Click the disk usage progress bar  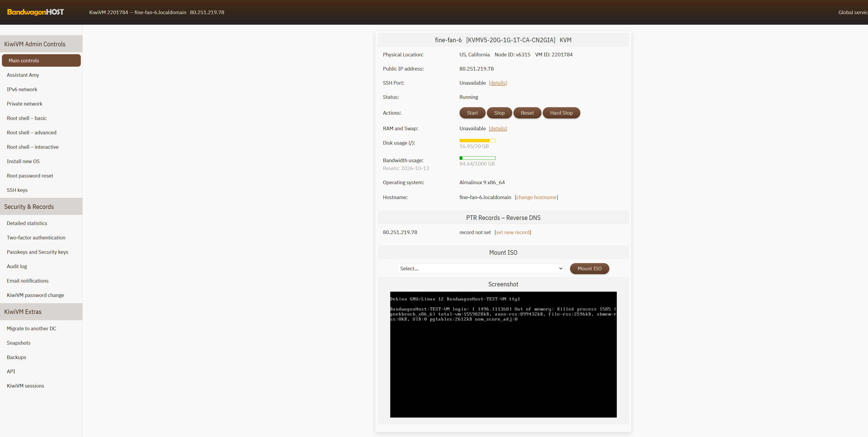(x=477, y=140)
